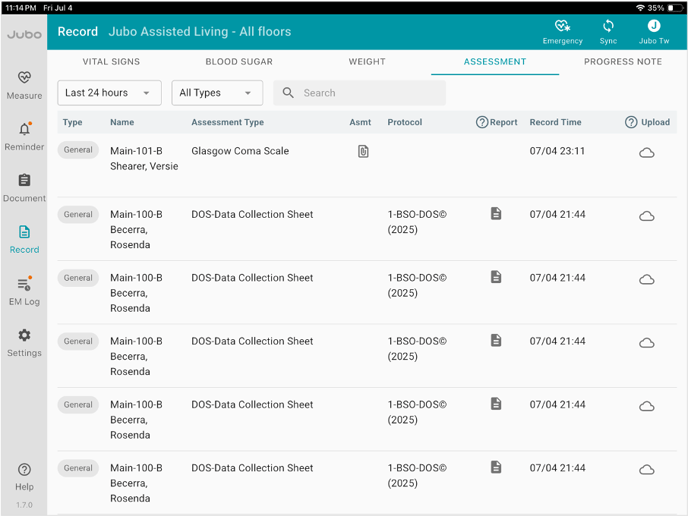Click the Type column header
The image size is (688, 516).
pos(72,122)
